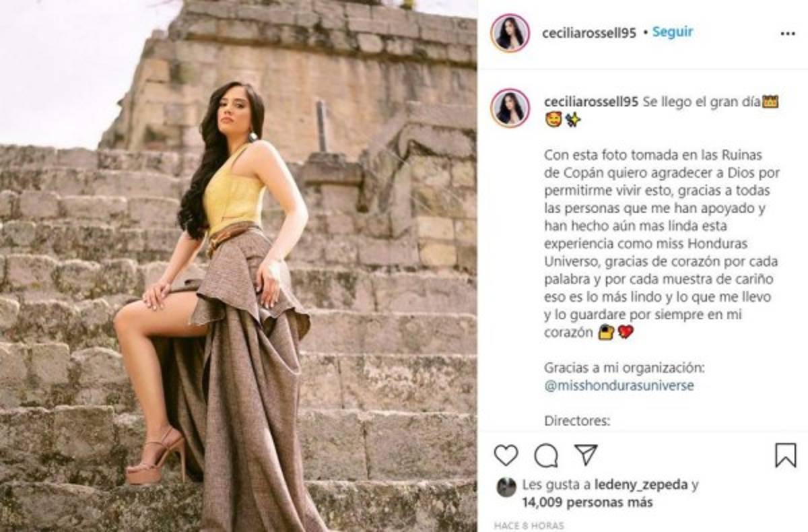Click the main post photo

pyautogui.click(x=238, y=266)
